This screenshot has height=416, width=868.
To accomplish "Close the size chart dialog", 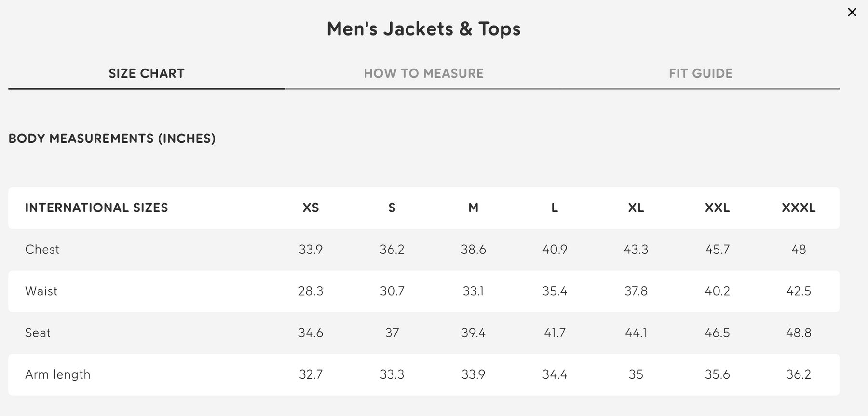I will tap(852, 13).
